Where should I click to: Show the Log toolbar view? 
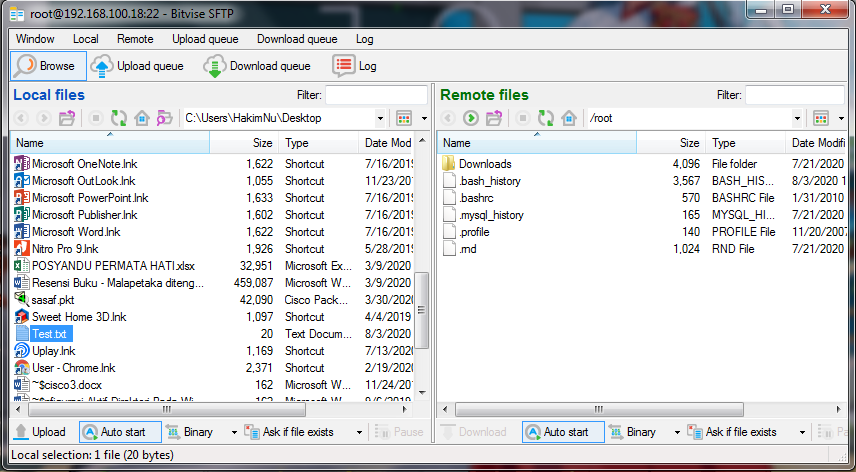coord(354,66)
